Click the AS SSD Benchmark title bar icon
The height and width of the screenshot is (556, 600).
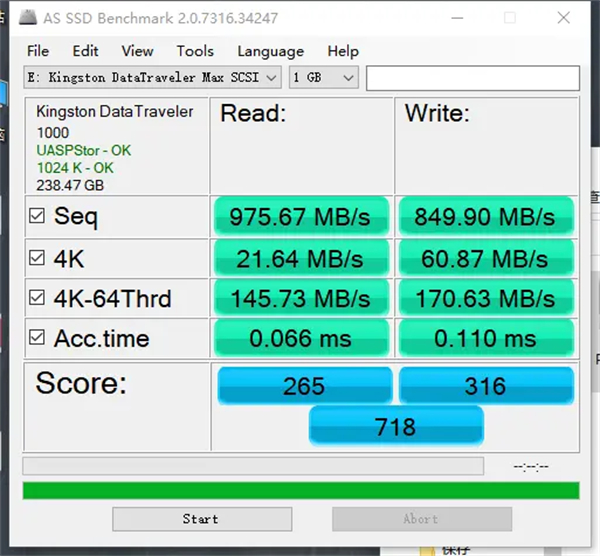tap(28, 18)
